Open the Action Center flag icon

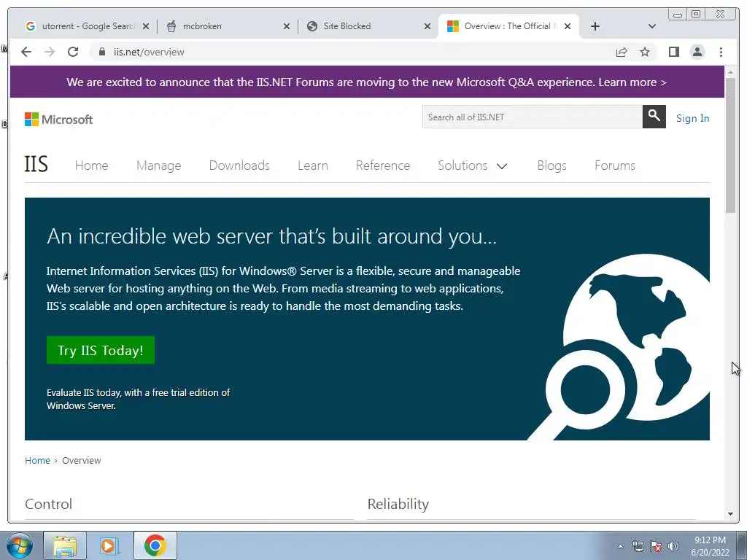656,546
